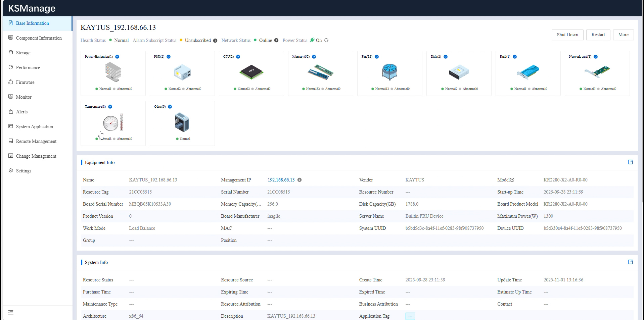This screenshot has height=320, width=644.
Task: Open the 192.168.66.13 management IP link
Action: (281, 180)
